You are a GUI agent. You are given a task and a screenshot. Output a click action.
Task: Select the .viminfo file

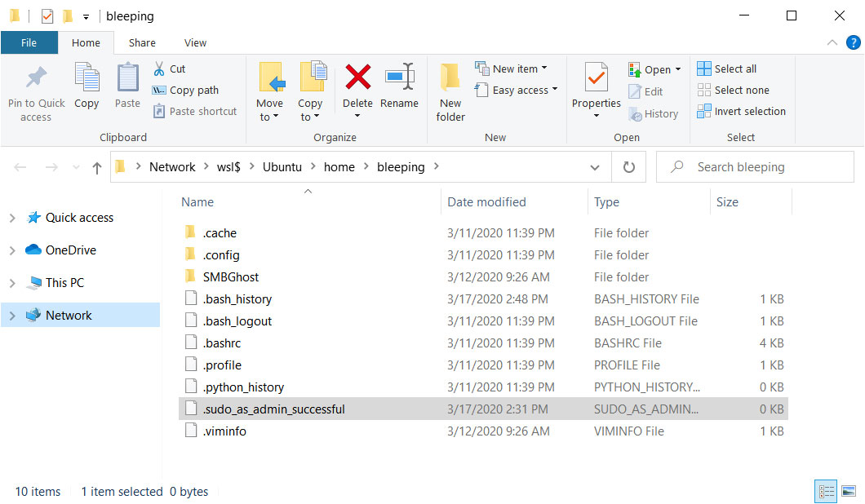(483, 431)
